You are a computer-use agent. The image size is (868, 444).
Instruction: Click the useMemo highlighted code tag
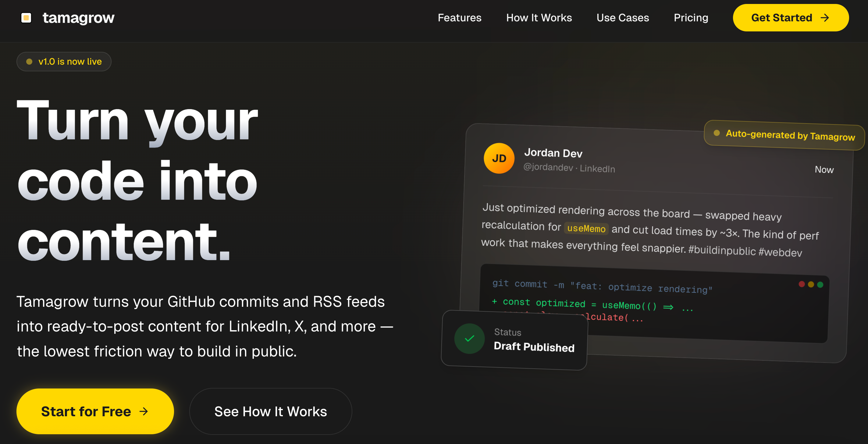[x=586, y=228]
